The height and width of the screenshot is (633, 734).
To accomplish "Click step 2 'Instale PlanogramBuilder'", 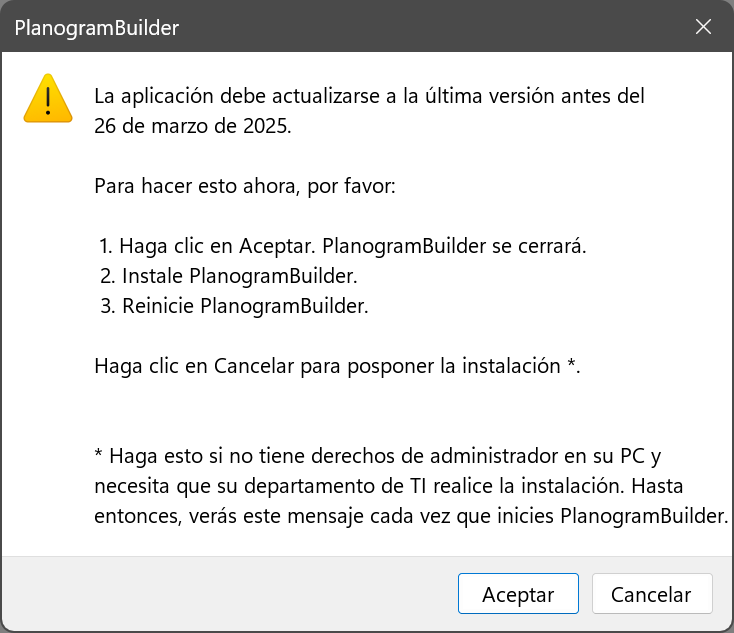I will [240, 276].
